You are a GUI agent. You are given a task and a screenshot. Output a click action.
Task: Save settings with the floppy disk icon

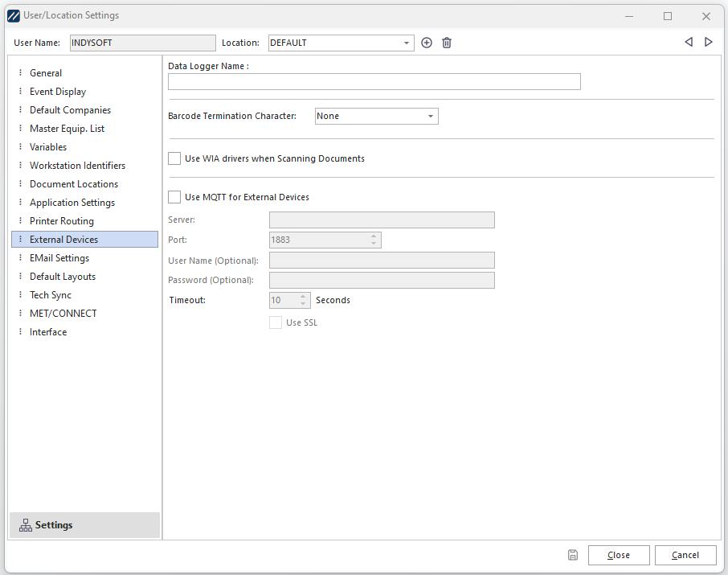(x=573, y=555)
